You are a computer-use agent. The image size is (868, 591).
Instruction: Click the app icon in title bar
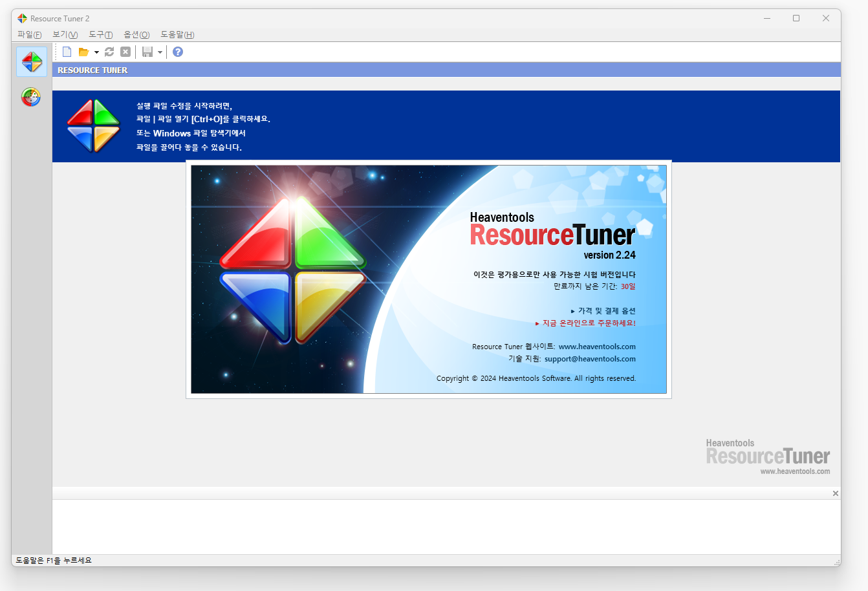tap(23, 18)
